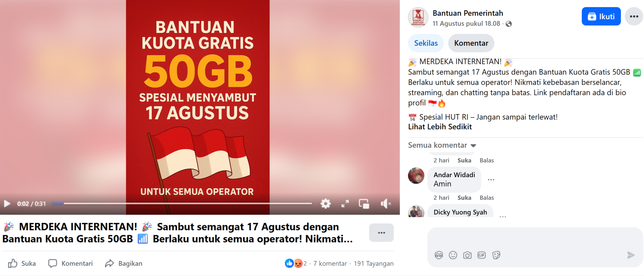Add a GIF to the comment

tap(482, 255)
